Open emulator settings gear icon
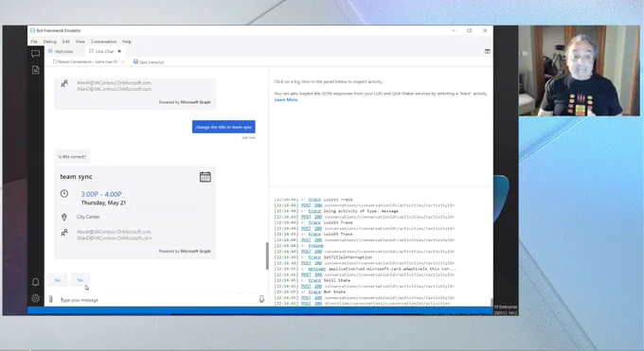 (x=35, y=298)
